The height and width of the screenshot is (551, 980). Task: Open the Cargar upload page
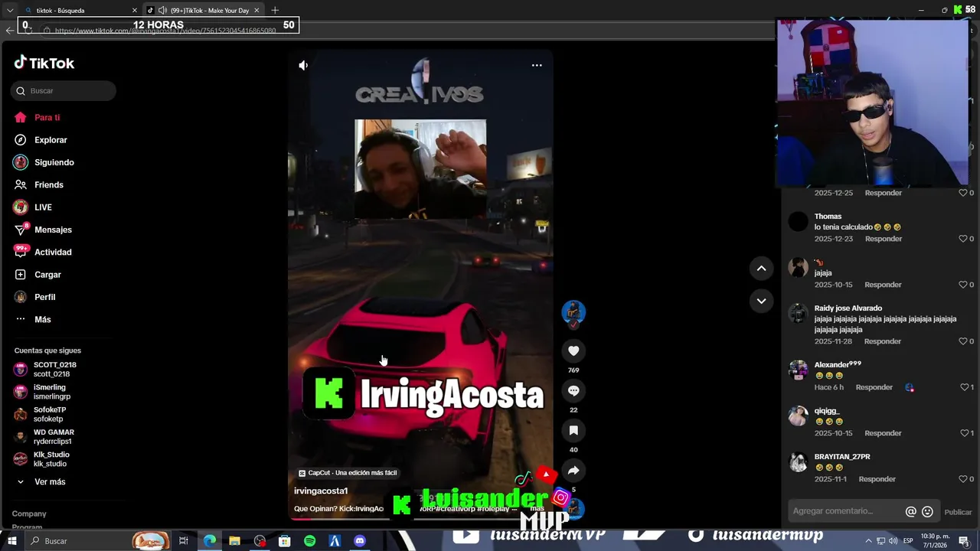(x=47, y=275)
